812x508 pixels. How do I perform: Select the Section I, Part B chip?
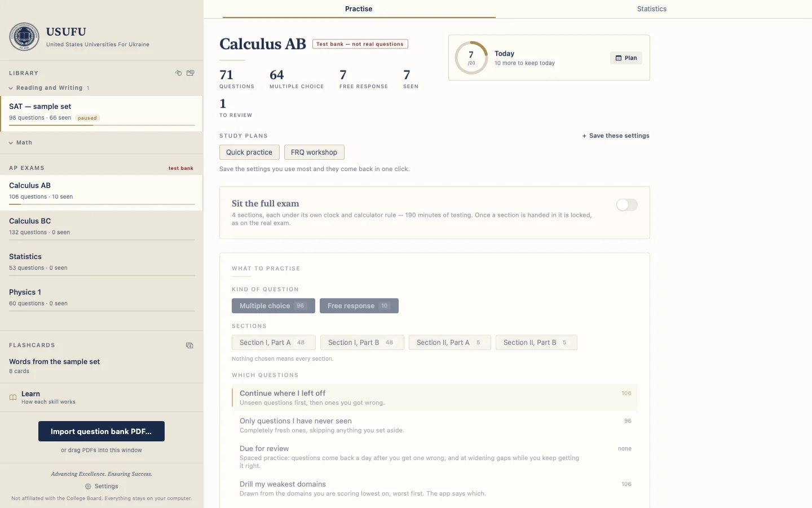point(362,343)
